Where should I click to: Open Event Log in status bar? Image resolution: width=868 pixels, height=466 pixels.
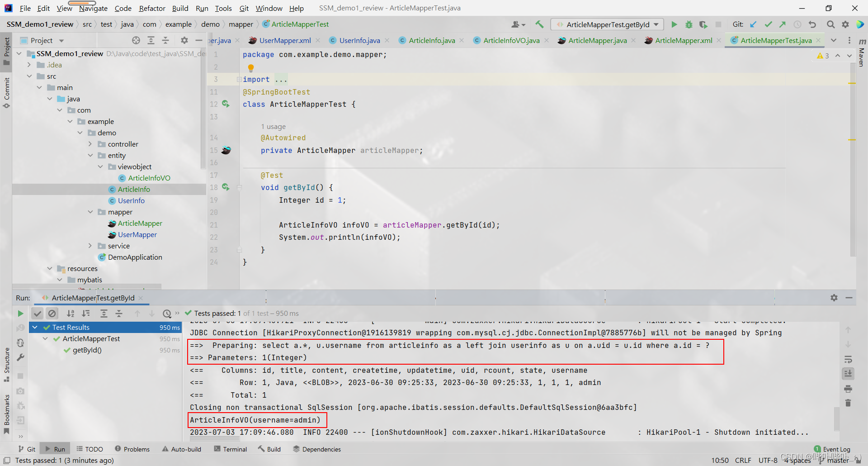coord(832,449)
